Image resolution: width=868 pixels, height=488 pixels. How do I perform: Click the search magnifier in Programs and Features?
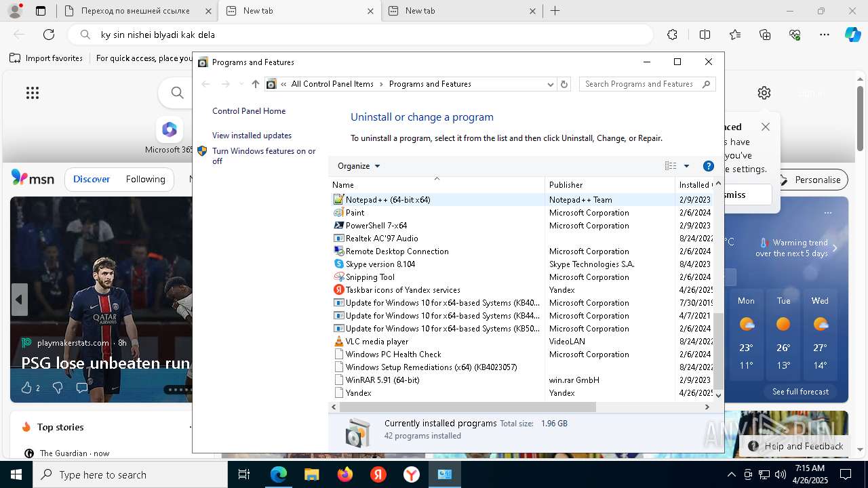pyautogui.click(x=706, y=84)
